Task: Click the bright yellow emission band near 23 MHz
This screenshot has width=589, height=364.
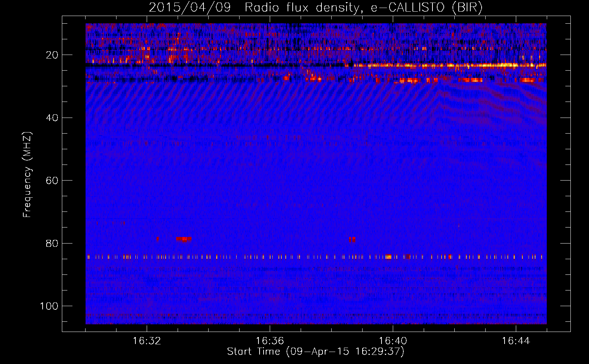Action: click(x=450, y=66)
